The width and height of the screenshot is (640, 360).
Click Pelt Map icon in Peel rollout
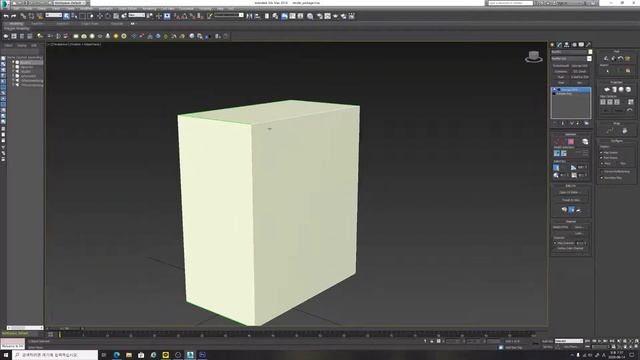coord(627,59)
